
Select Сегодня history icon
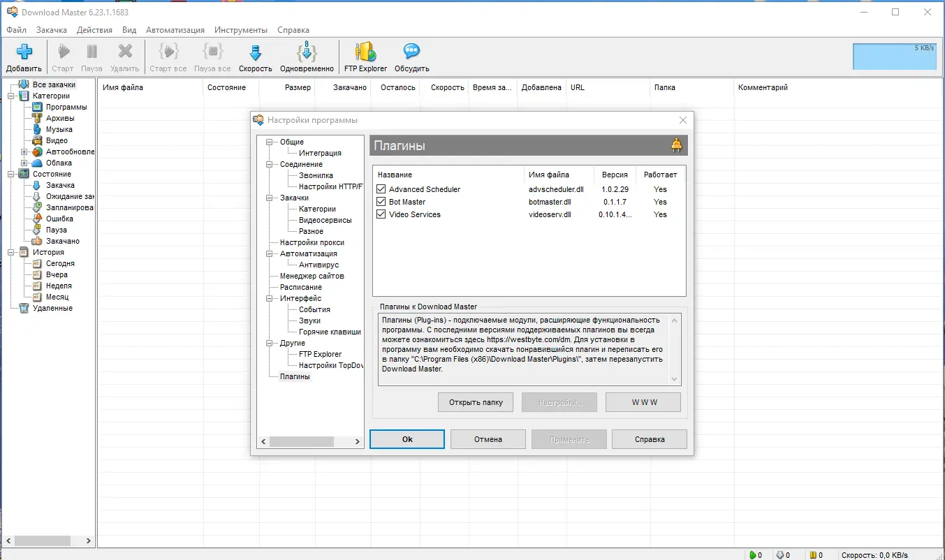coord(38,263)
